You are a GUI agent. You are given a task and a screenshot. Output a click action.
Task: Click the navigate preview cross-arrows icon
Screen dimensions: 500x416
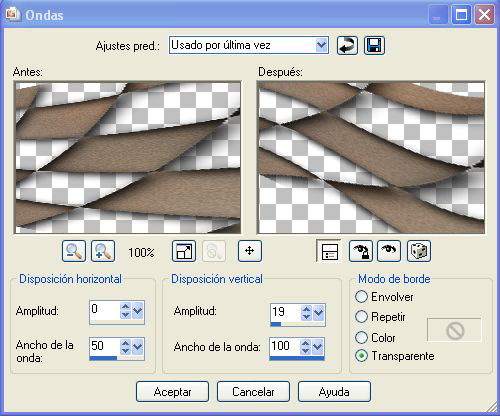[250, 251]
